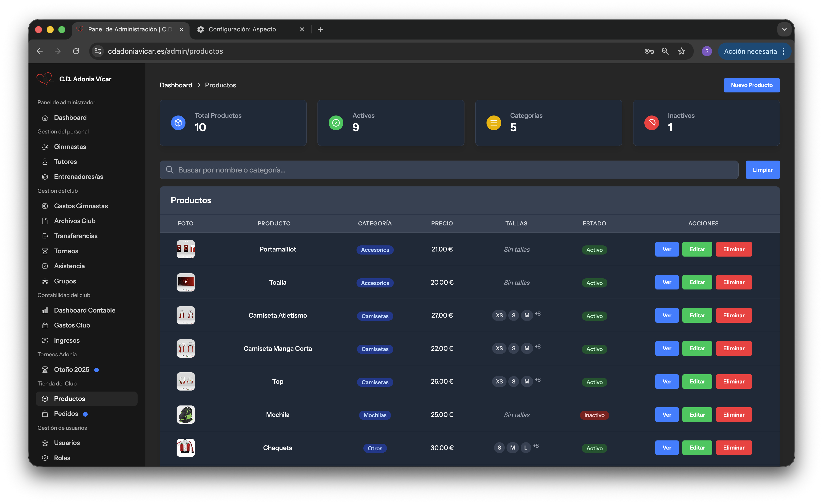Image resolution: width=823 pixels, height=504 pixels.
Task: Open the Gimnastas section in the sidebar
Action: [x=45, y=147]
